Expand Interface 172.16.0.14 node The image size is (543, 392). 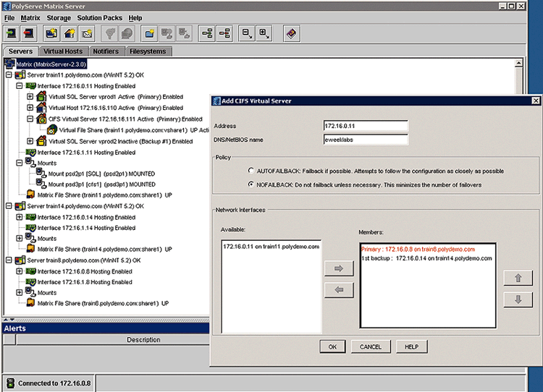[20, 217]
